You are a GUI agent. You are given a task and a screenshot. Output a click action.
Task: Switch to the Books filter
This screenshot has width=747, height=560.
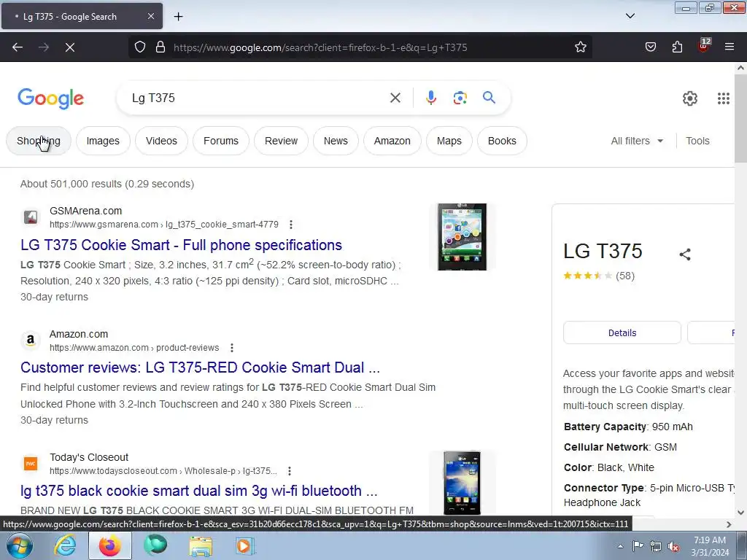(502, 141)
